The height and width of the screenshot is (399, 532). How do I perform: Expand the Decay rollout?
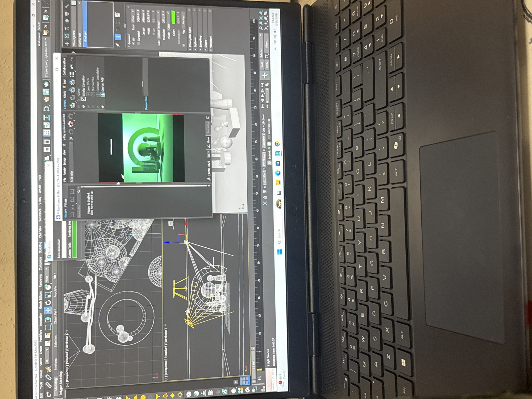click(x=206, y=30)
